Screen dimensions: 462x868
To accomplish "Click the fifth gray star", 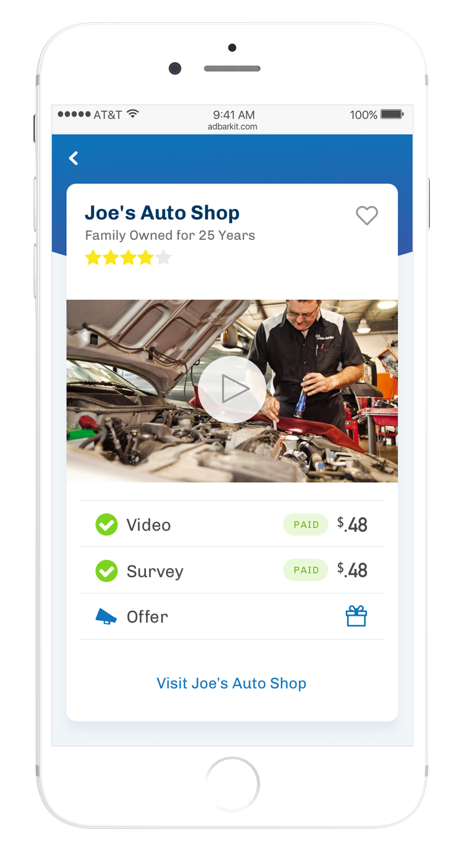I will [x=164, y=258].
